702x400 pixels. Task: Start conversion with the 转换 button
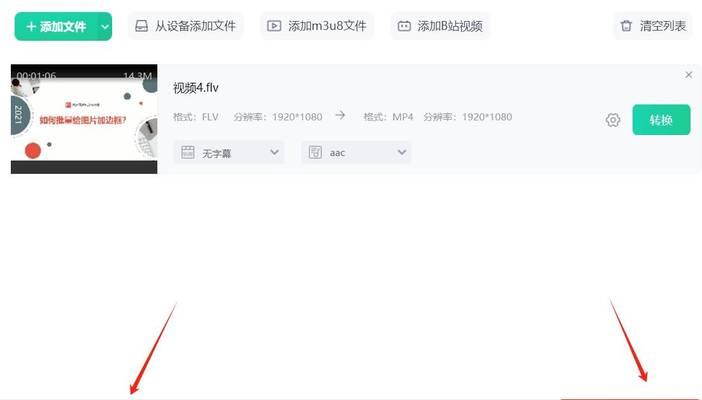tap(661, 120)
